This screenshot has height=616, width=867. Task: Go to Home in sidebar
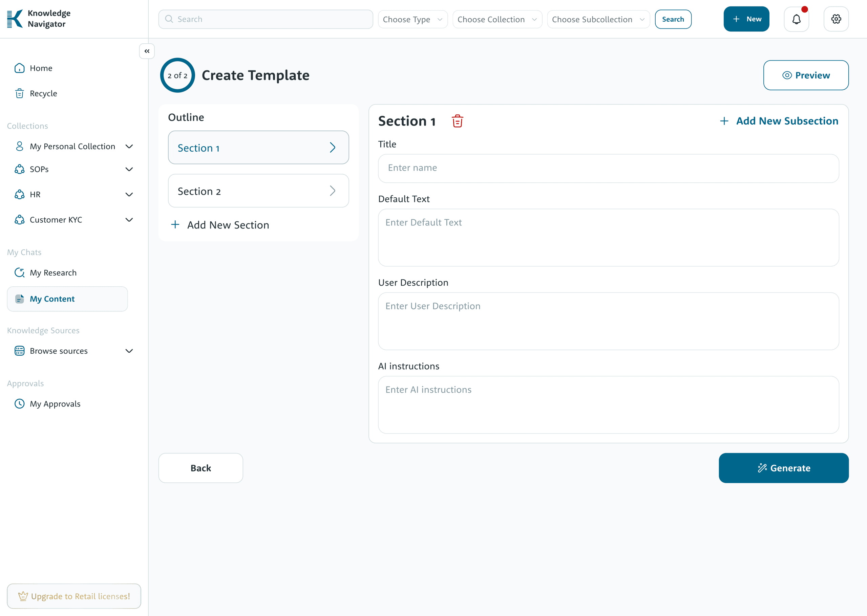pos(41,68)
